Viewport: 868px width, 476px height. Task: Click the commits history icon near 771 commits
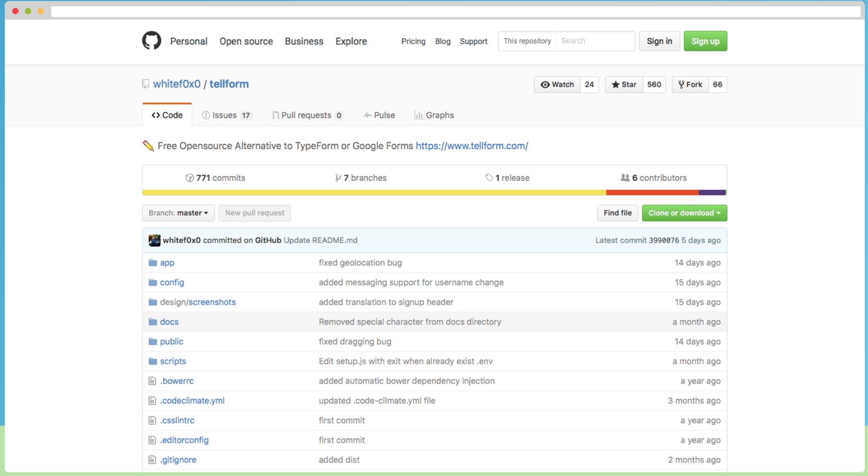190,178
